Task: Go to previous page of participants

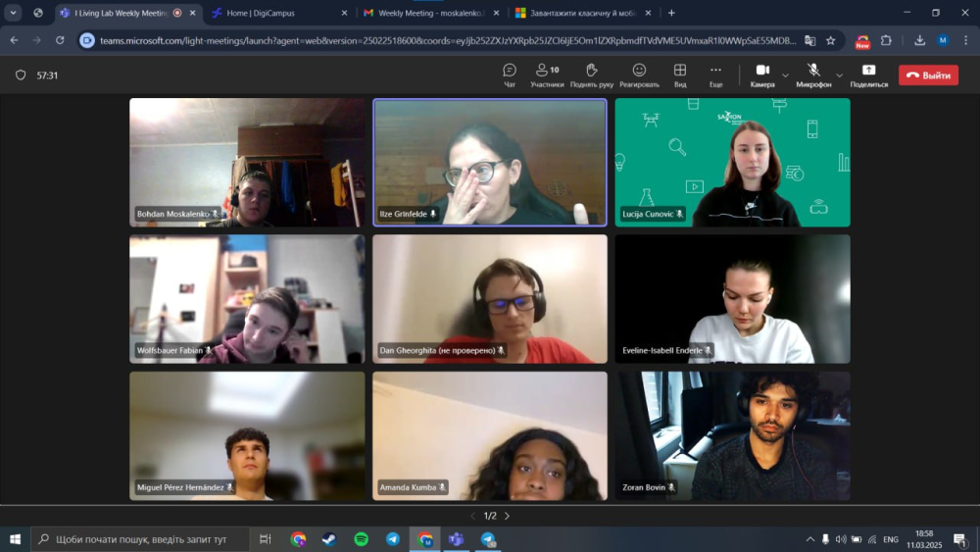Action: tap(472, 516)
